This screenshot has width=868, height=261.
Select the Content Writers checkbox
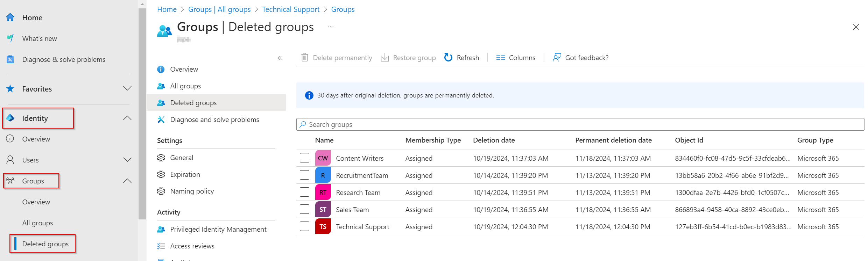tap(305, 158)
